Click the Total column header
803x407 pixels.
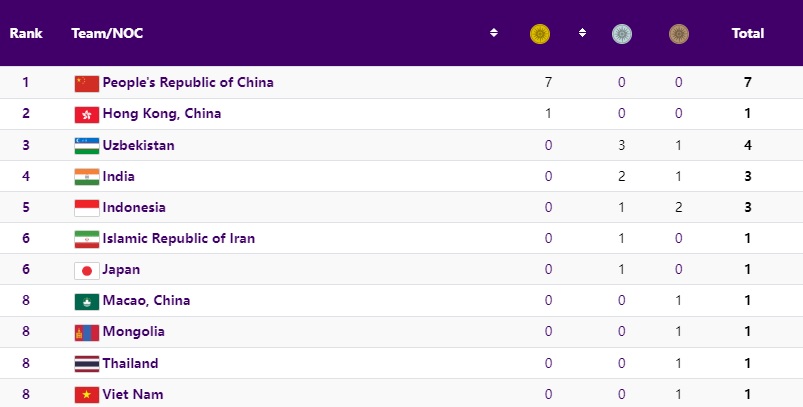(748, 34)
